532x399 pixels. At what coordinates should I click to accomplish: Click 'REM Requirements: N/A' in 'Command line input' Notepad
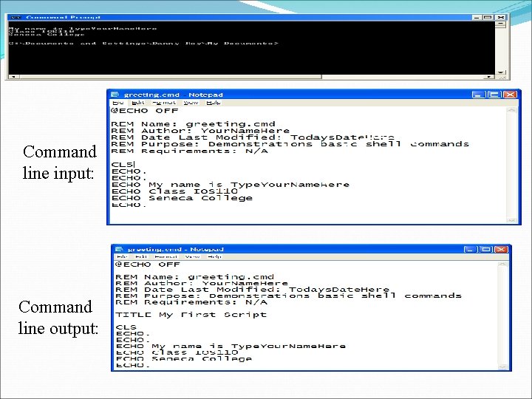pos(189,151)
